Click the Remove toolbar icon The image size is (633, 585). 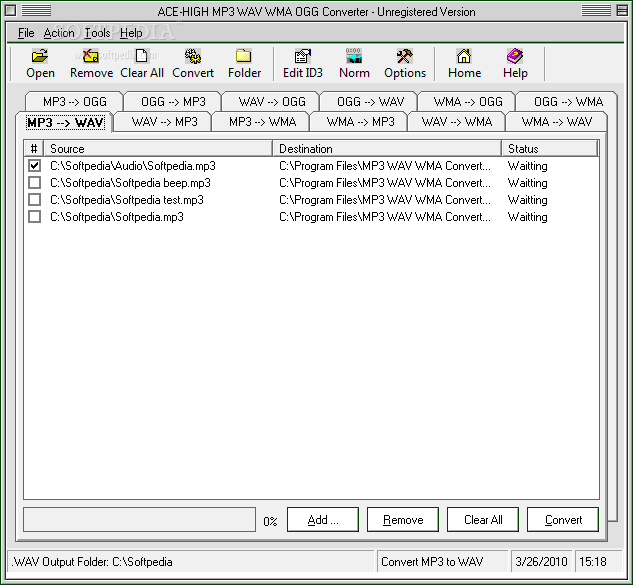(91, 63)
